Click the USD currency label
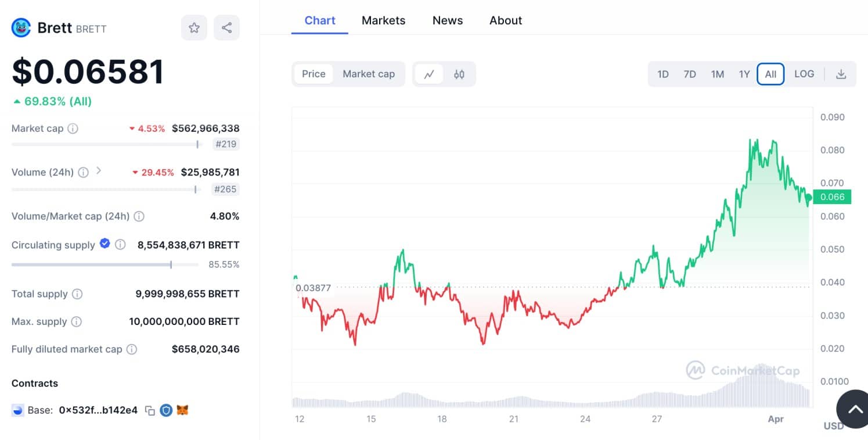Image resolution: width=868 pixels, height=440 pixels. coord(834,426)
